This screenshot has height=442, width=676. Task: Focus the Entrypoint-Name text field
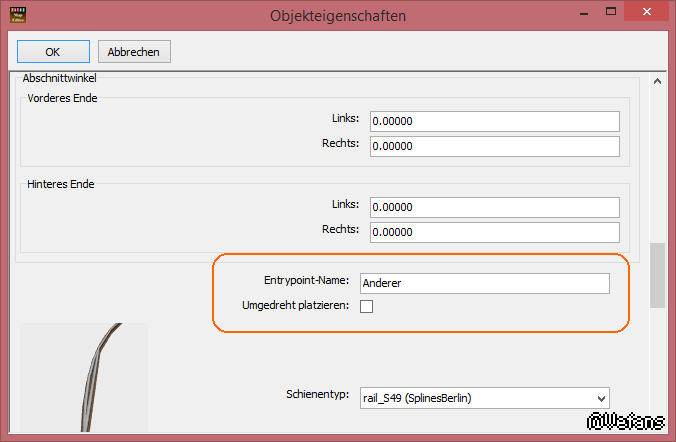tap(484, 283)
